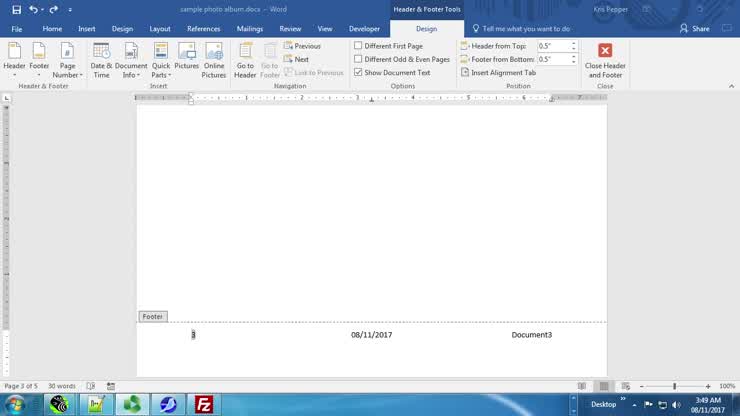Switch to the Developer tab
Screen dimensions: 740x416
click(x=364, y=29)
